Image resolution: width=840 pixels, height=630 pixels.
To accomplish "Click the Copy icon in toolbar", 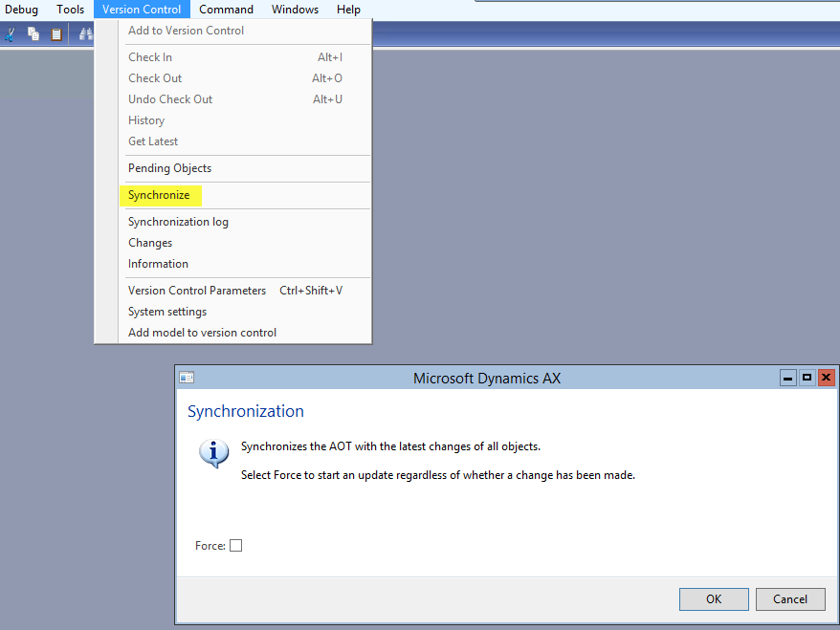I will point(33,34).
